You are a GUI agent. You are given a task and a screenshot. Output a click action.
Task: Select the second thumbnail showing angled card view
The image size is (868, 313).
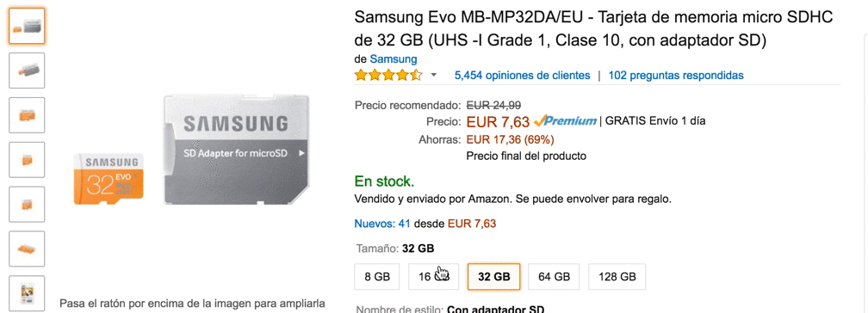pyautogui.click(x=27, y=71)
